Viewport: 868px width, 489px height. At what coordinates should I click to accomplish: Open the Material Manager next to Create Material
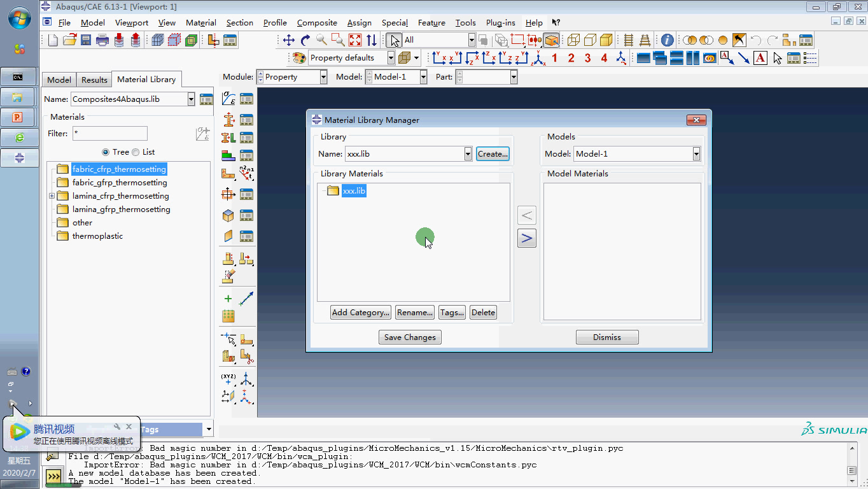tap(246, 99)
